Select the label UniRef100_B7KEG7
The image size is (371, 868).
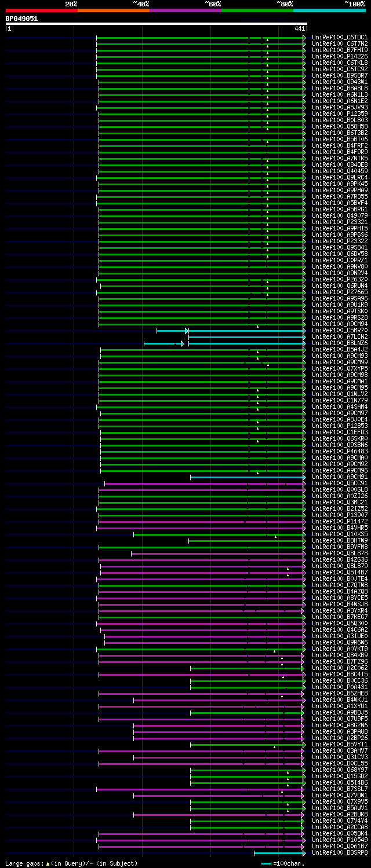click(x=340, y=617)
